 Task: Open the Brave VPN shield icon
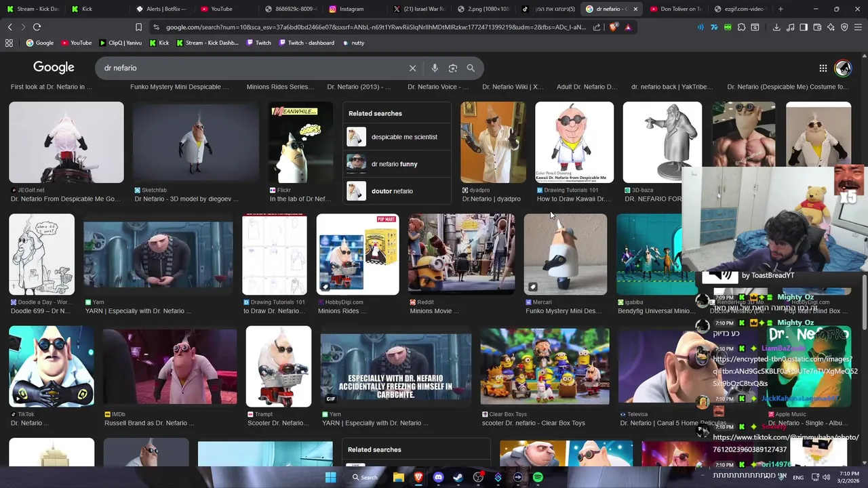coord(844,27)
